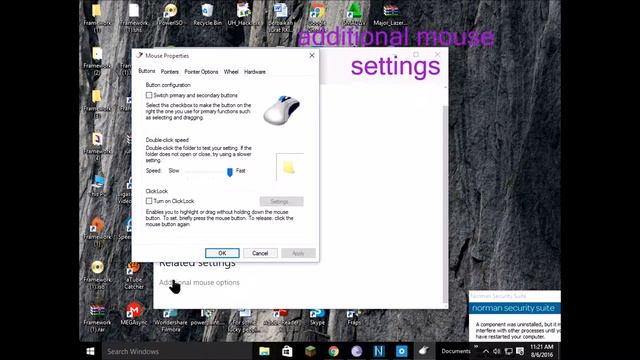640x360 pixels.
Task: Go to the Hardware tab
Action: [x=255, y=71]
